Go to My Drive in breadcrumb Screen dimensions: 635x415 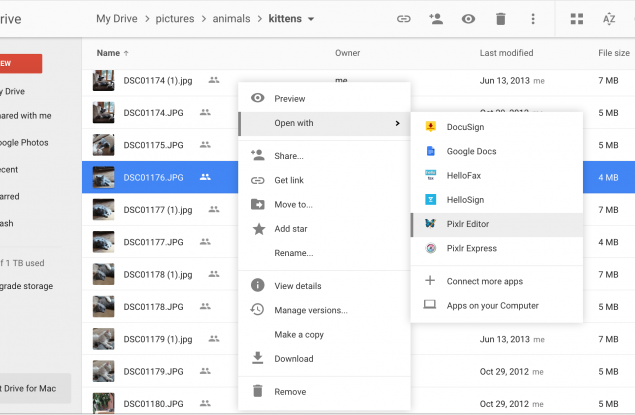click(118, 18)
